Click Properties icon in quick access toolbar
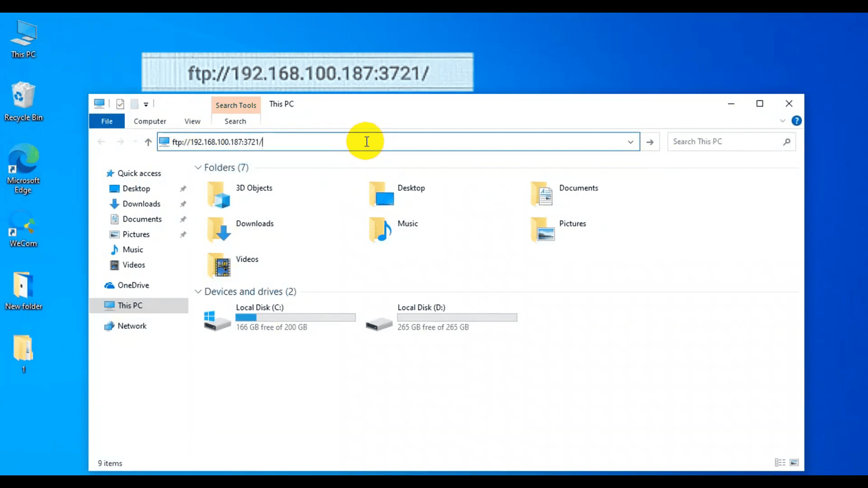 (x=120, y=104)
